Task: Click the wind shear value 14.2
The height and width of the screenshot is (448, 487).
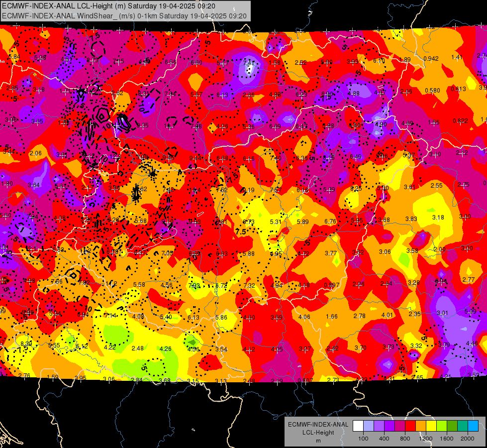Action: click(111, 284)
